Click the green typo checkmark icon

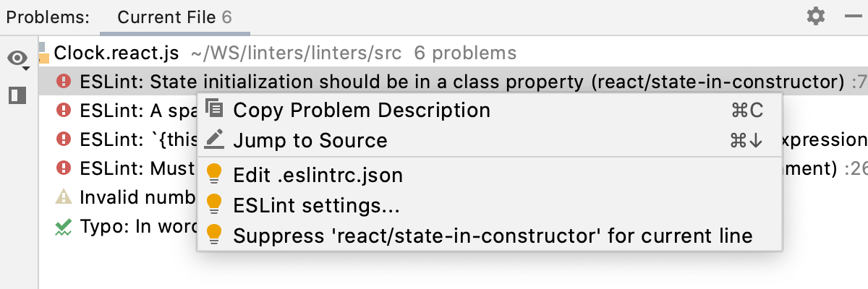tap(64, 227)
